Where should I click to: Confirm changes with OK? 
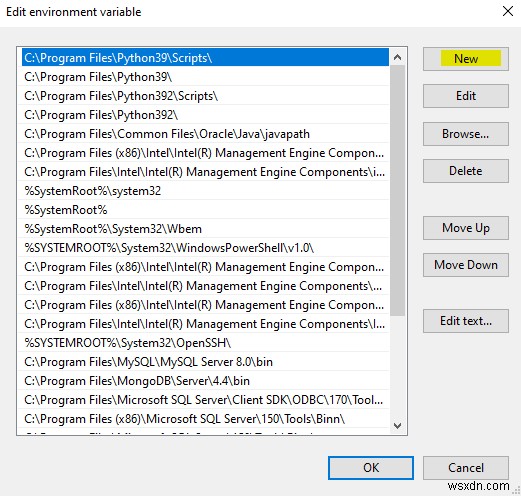[x=371, y=468]
